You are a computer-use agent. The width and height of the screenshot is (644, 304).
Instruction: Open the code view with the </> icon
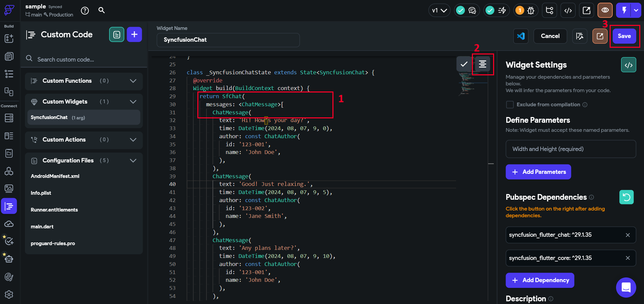tap(568, 10)
